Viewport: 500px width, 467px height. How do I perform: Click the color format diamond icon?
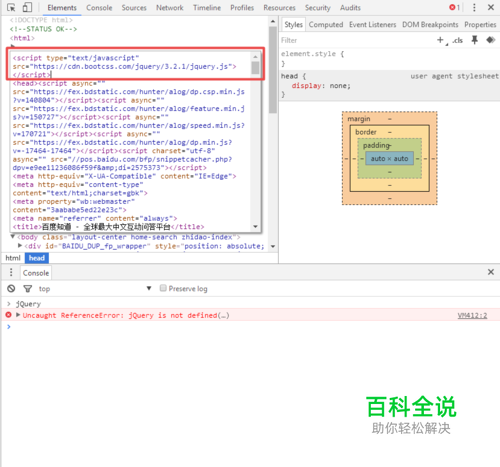pyautogui.click(x=490, y=40)
